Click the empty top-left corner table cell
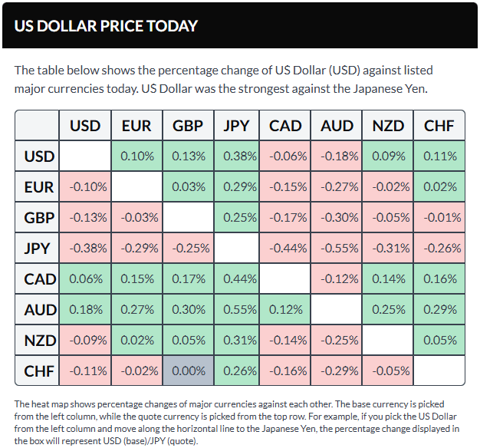480x448 pixels. tap(38, 126)
